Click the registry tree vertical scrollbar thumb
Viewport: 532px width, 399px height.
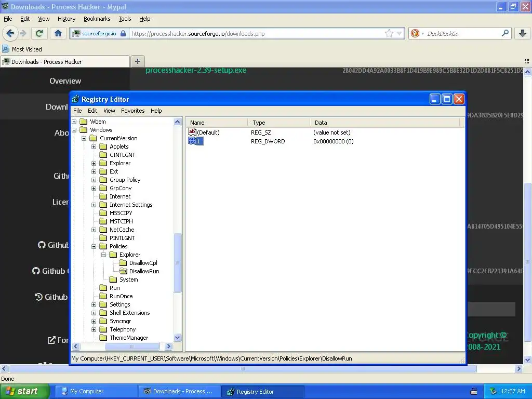pyautogui.click(x=178, y=263)
